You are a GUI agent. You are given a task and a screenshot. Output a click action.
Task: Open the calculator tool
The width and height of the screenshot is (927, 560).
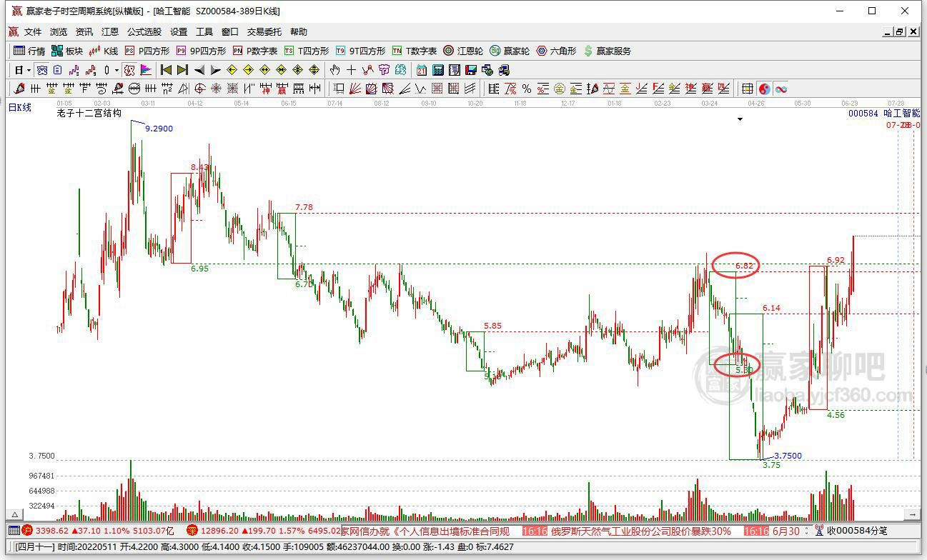click(438, 70)
